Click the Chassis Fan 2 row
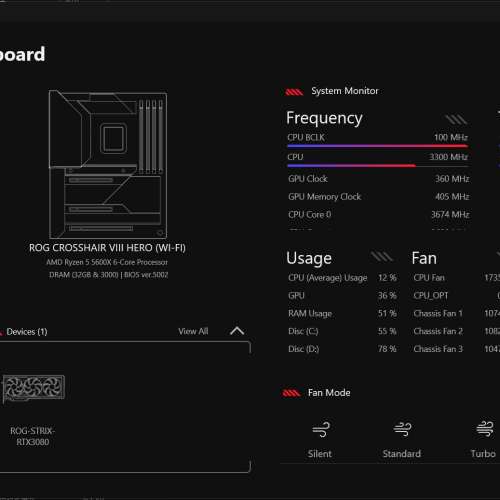Viewport: 500px width, 500px height. pos(457,331)
